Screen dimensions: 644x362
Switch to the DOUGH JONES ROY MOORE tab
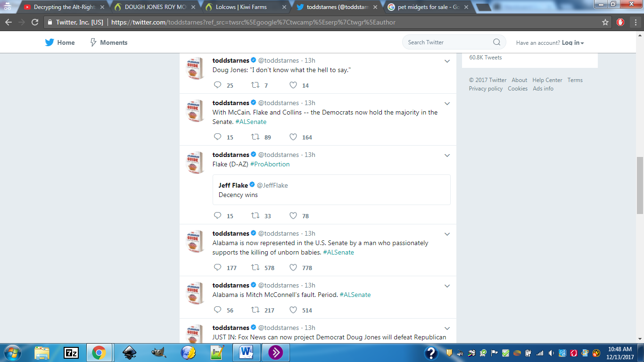pyautogui.click(x=154, y=7)
